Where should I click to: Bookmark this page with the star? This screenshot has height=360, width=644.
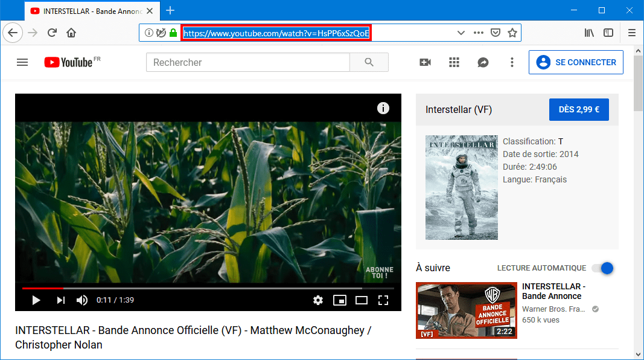[x=512, y=33]
